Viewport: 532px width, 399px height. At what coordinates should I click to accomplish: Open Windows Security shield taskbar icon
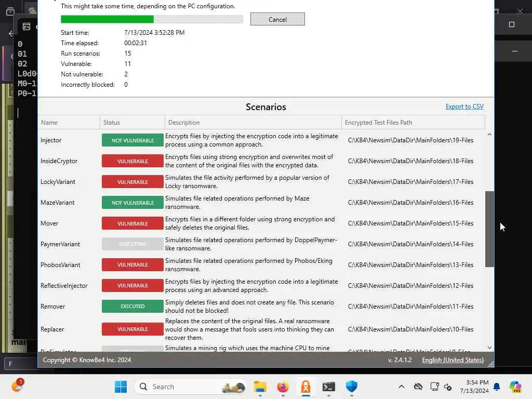coord(352,387)
